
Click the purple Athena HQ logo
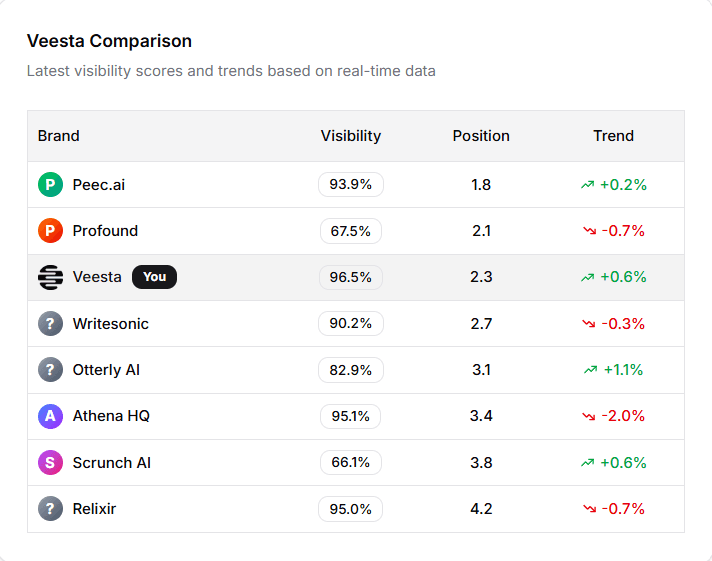point(50,416)
